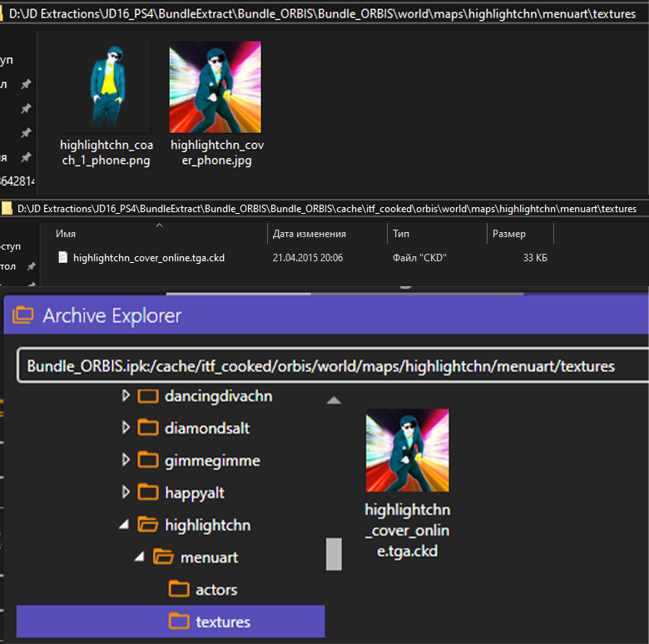The image size is (649, 644).
Task: Sort by the Тип column header
Action: [401, 234]
